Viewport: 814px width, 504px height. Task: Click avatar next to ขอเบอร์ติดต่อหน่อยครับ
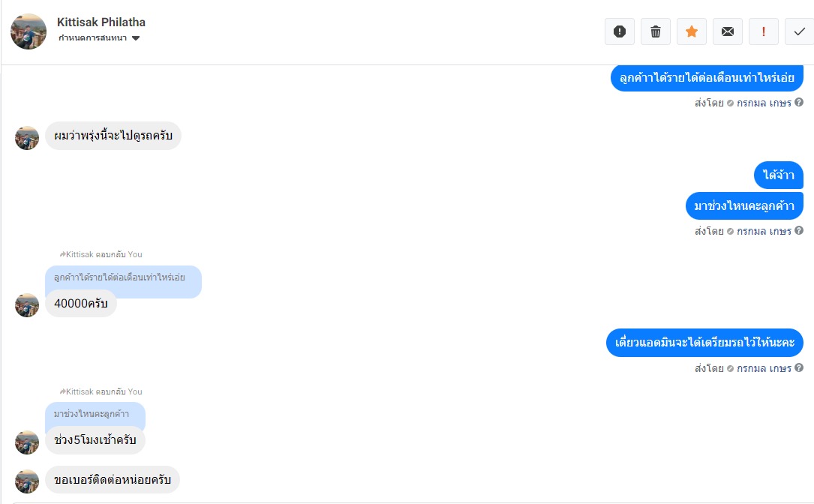pos(27,481)
